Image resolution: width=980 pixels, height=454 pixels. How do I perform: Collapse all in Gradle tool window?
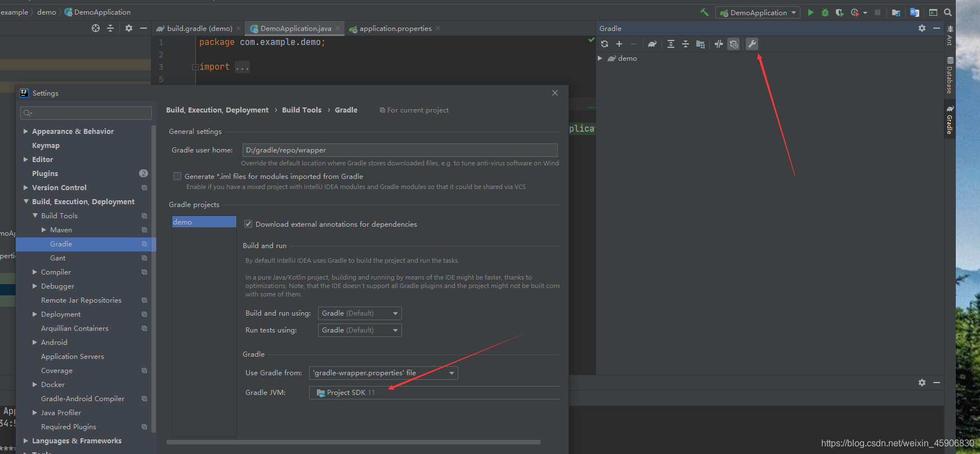click(686, 44)
